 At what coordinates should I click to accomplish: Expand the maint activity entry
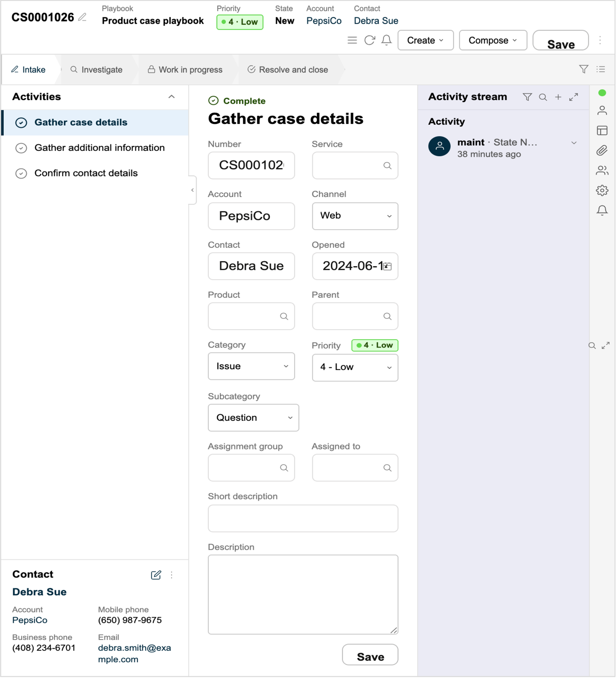(574, 143)
